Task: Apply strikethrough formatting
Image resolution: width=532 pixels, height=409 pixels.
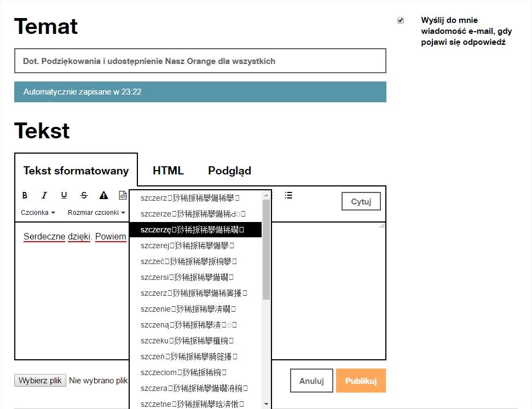Action: pyautogui.click(x=84, y=195)
